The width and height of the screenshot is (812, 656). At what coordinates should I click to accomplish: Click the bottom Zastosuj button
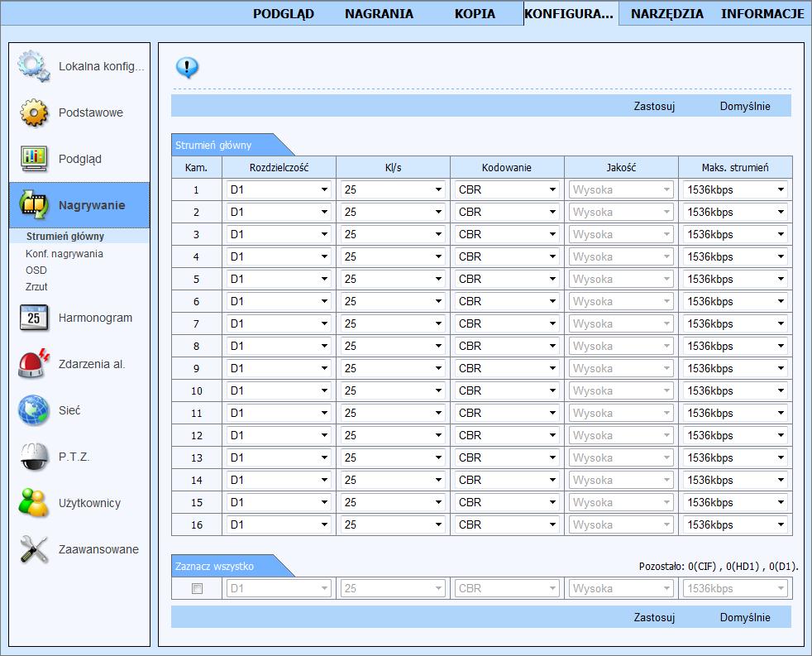point(654,618)
